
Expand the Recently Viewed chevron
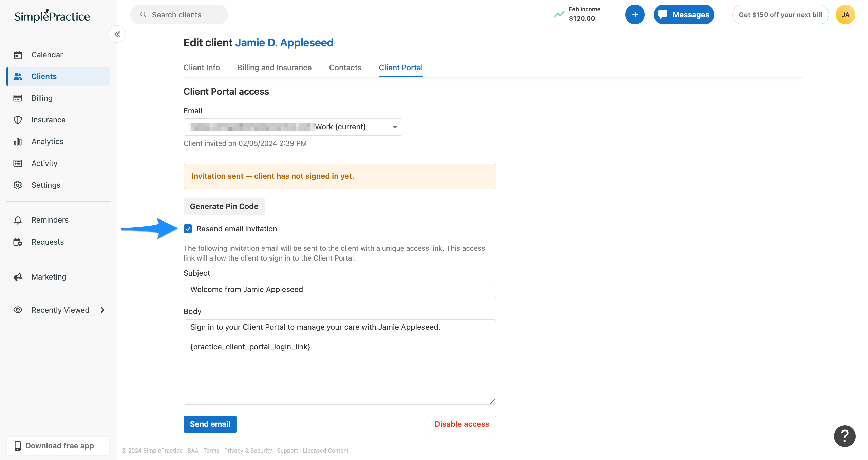pyautogui.click(x=102, y=310)
